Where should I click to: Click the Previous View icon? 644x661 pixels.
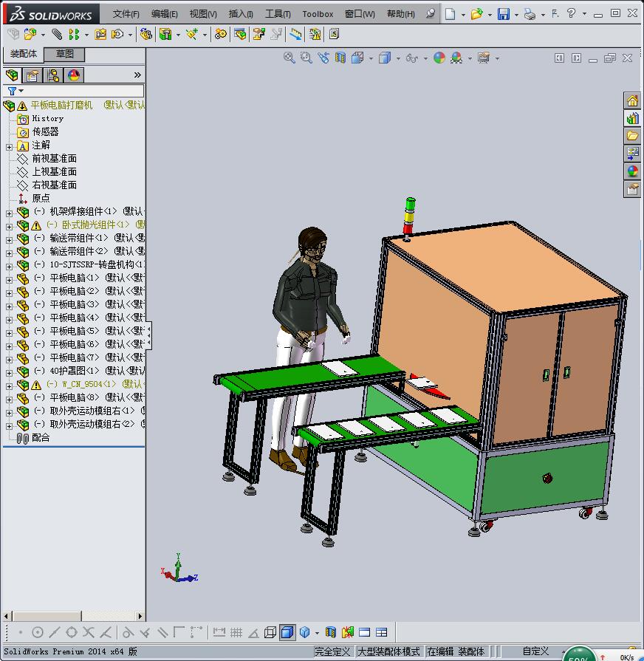(x=323, y=58)
